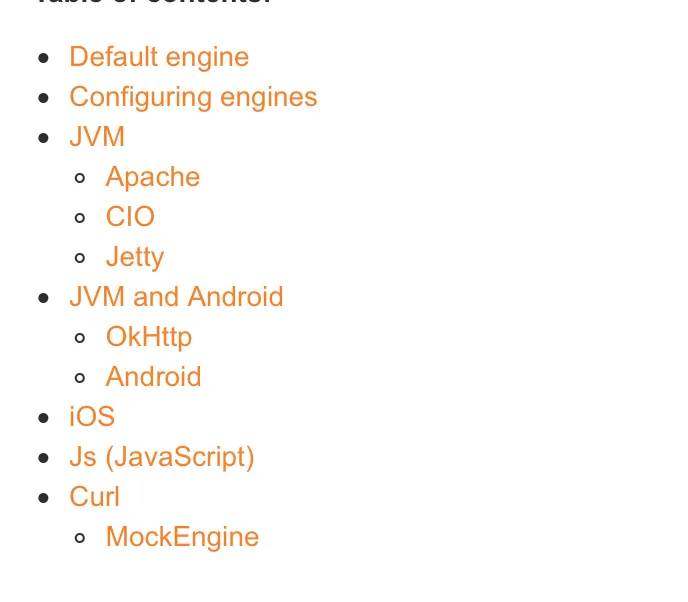Jump to the Curl section
The width and height of the screenshot is (688, 602).
pos(94,497)
